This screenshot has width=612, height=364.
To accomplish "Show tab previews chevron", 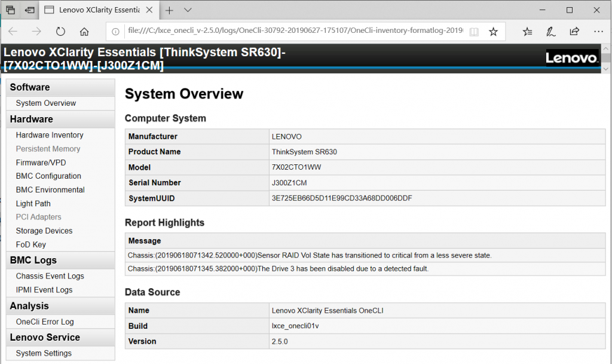I will [x=188, y=10].
